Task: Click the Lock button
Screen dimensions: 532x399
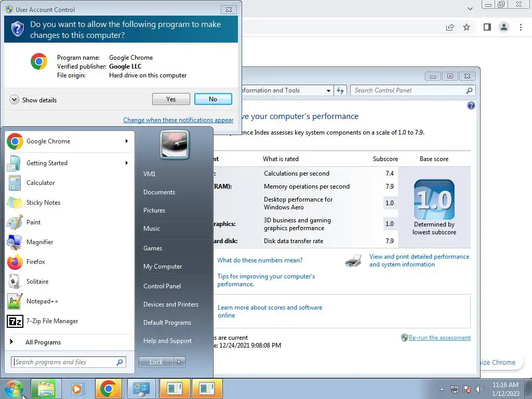Action: click(156, 362)
